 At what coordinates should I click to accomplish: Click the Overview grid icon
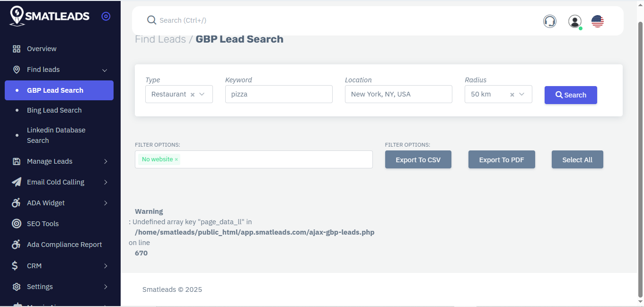17,49
